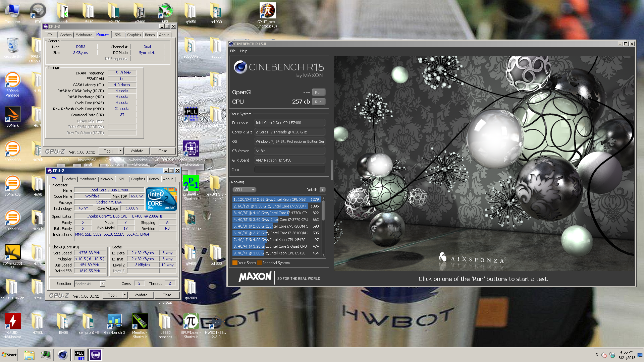Open Windows Explorer from taskbar

tap(29, 355)
